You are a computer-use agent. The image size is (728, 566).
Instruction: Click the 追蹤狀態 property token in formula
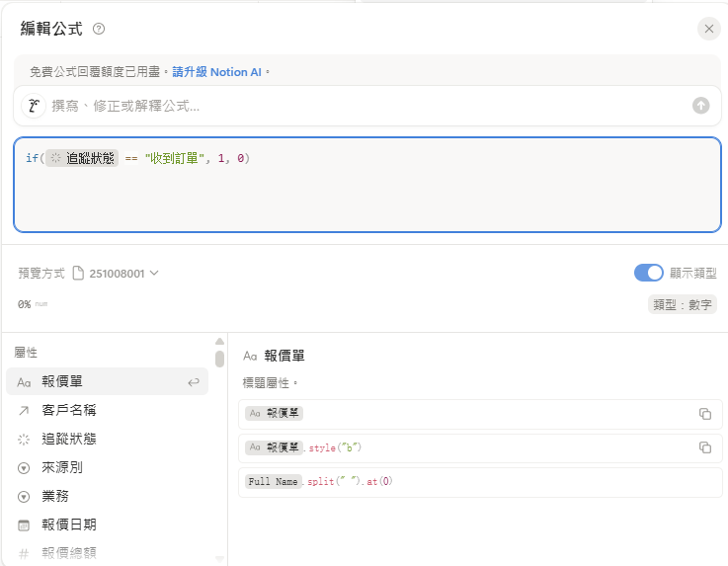(x=82, y=158)
